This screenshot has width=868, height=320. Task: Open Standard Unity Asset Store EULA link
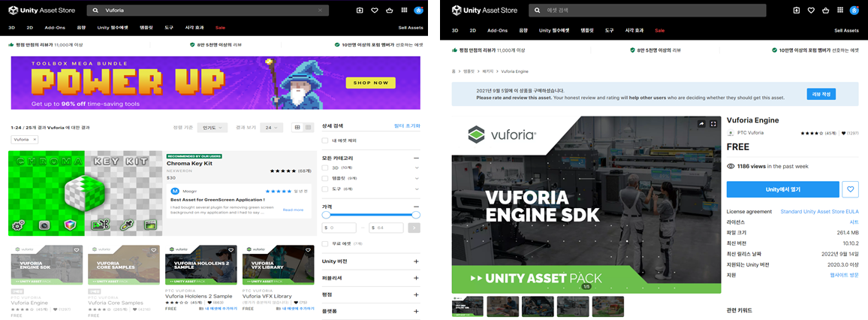pyautogui.click(x=819, y=212)
